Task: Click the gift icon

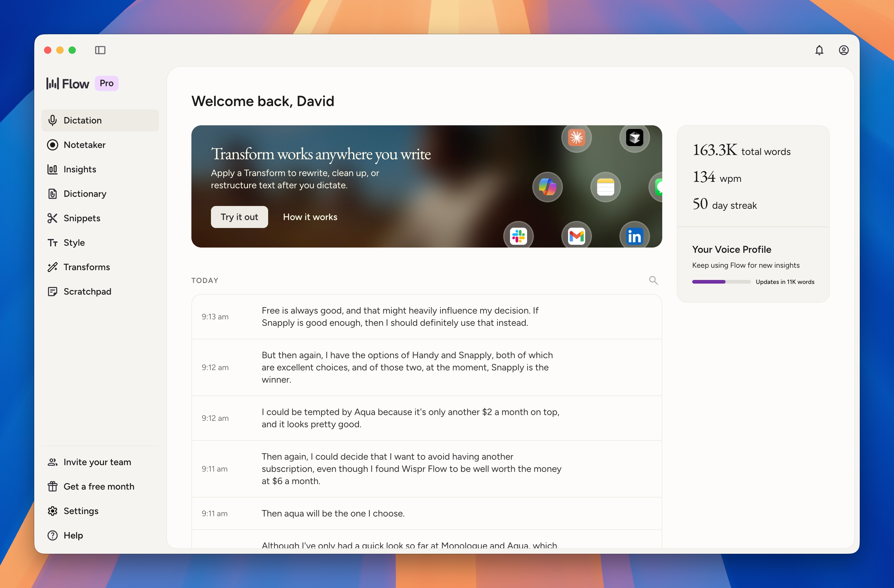Action: (x=53, y=486)
